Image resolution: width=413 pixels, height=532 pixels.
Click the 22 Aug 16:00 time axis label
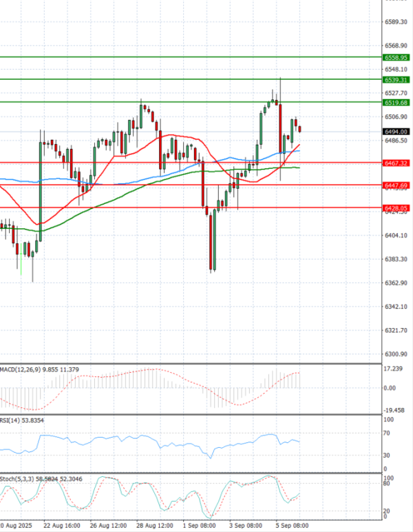click(62, 526)
